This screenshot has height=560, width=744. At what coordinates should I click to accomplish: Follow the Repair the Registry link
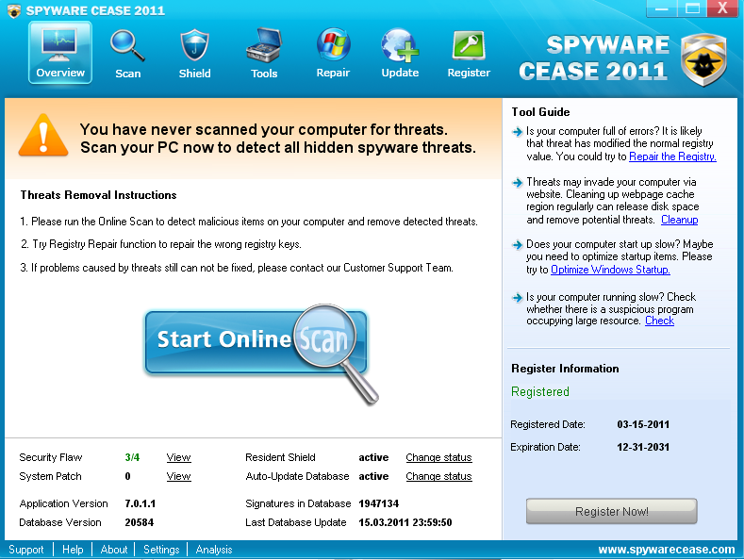click(x=672, y=156)
